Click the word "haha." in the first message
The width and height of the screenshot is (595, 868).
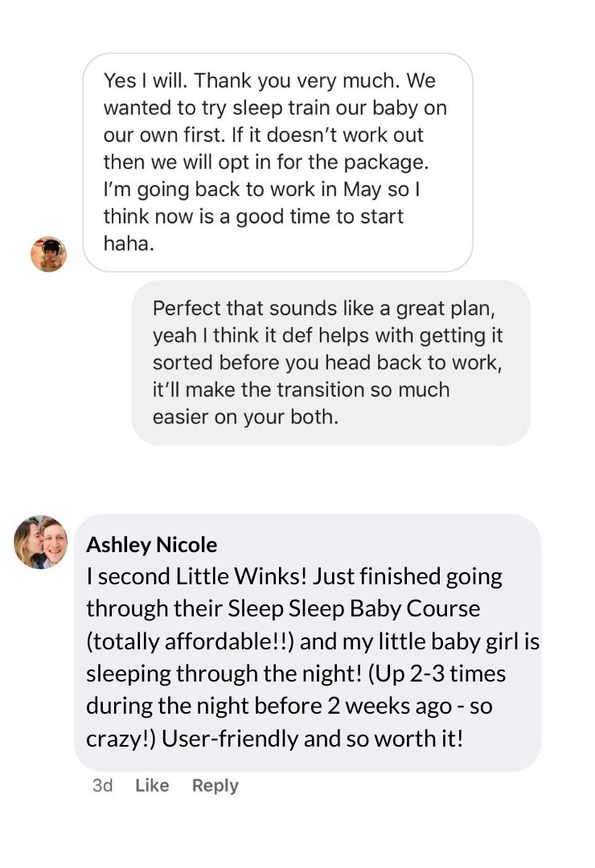pyautogui.click(x=129, y=244)
